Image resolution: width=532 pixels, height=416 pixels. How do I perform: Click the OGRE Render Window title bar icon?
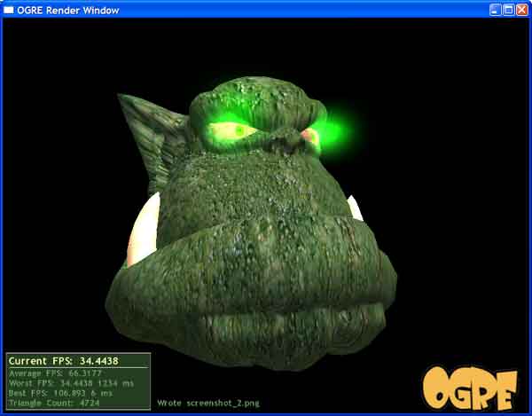coord(9,10)
